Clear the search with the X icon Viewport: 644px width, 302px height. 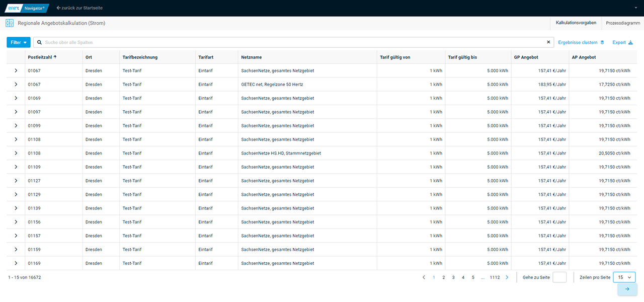[548, 42]
